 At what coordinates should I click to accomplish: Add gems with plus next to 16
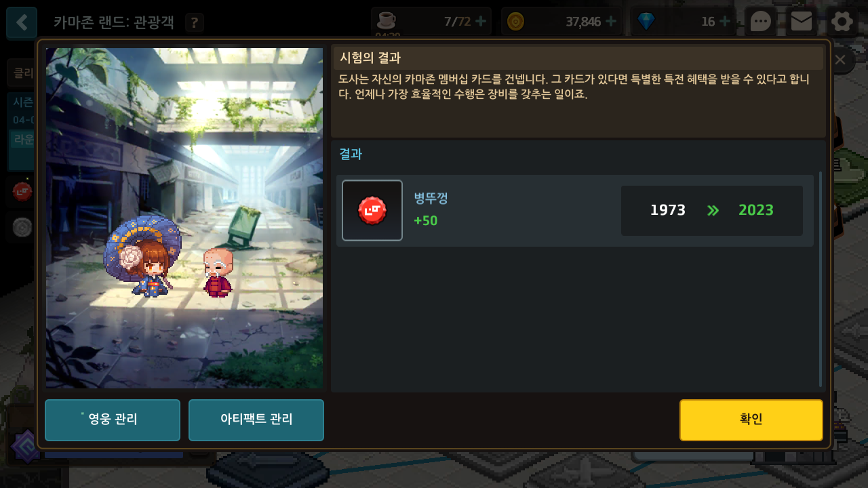click(x=725, y=22)
